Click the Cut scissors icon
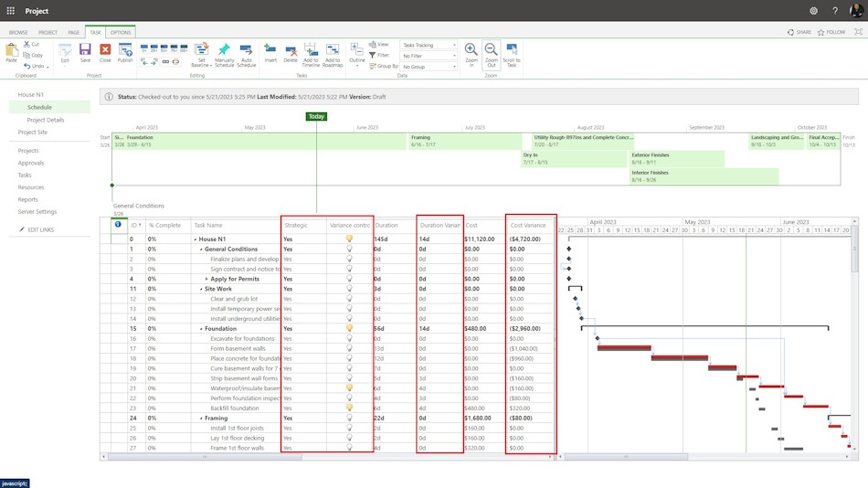Image resolution: width=868 pixels, height=488 pixels. (x=26, y=44)
